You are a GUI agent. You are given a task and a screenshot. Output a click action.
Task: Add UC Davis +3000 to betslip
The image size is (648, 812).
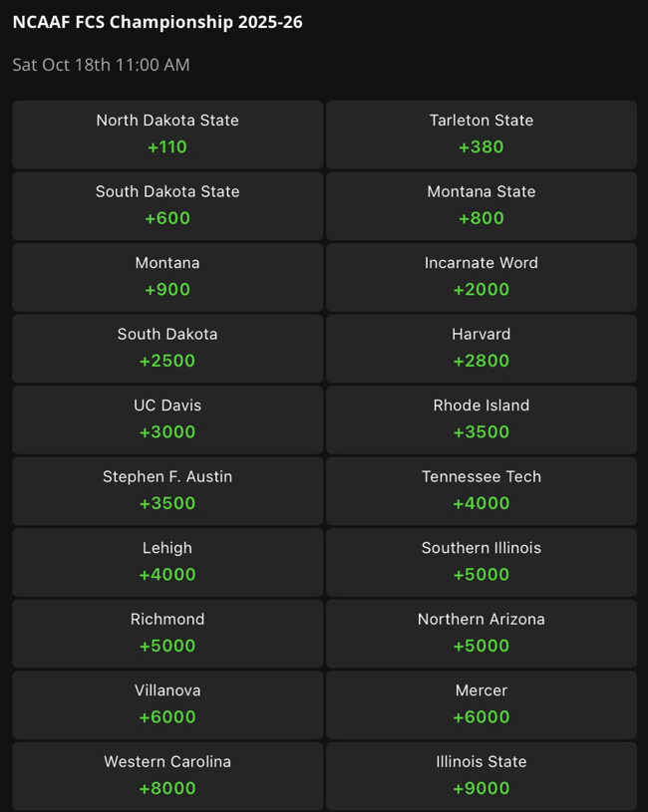(167, 419)
